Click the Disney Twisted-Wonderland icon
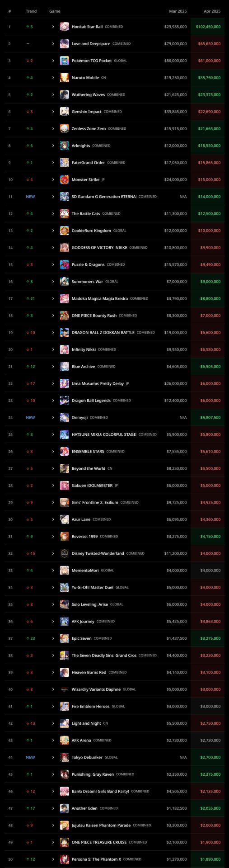Screen dimensions: 229x868 tap(65, 553)
